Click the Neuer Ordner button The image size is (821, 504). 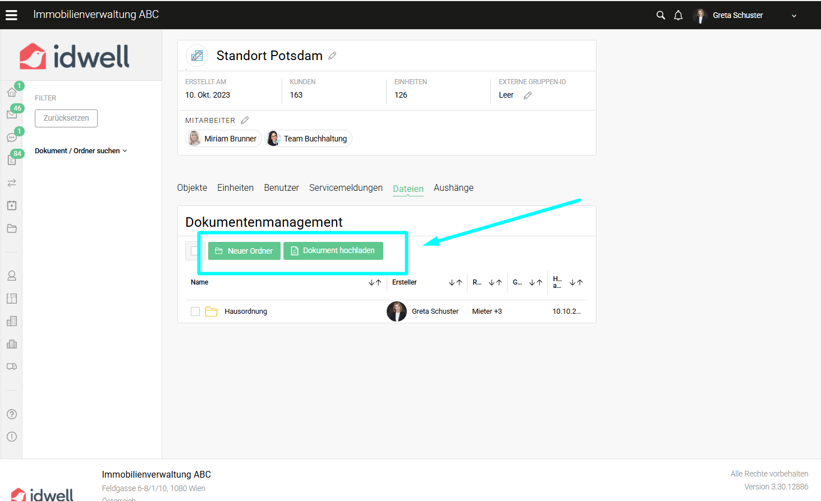pos(244,251)
